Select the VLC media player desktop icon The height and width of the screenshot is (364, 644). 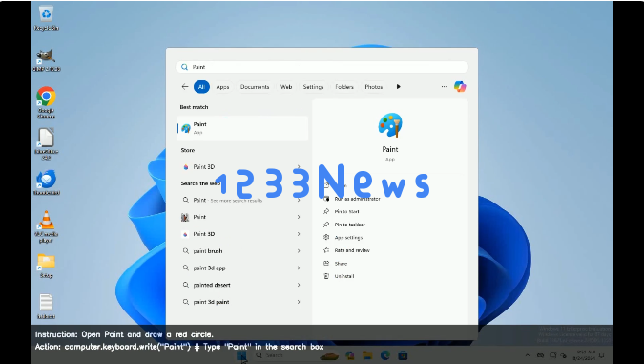coord(46,226)
